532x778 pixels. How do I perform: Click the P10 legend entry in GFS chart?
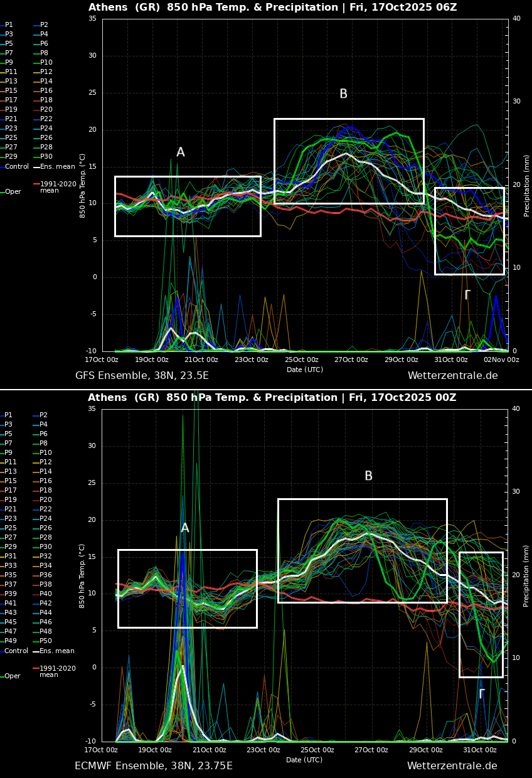(46, 63)
